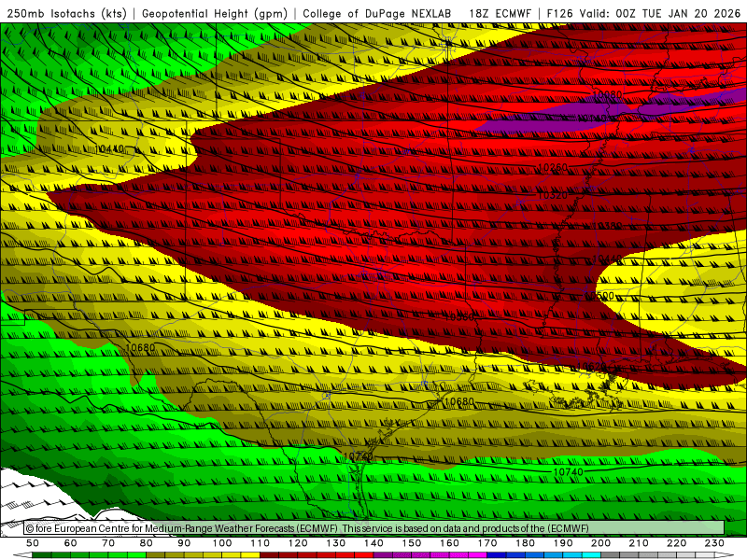This screenshot has height=560, width=747.
Task: Click 'F126 Valid: 00Z TUE JAN 20 2026'
Action: pyautogui.click(x=643, y=13)
